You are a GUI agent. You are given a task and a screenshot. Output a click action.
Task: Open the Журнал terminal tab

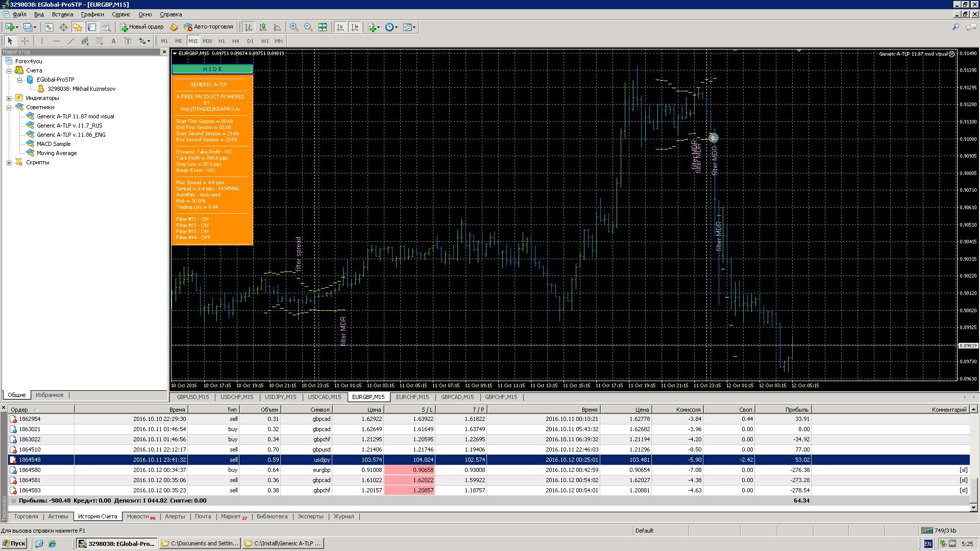(x=344, y=516)
